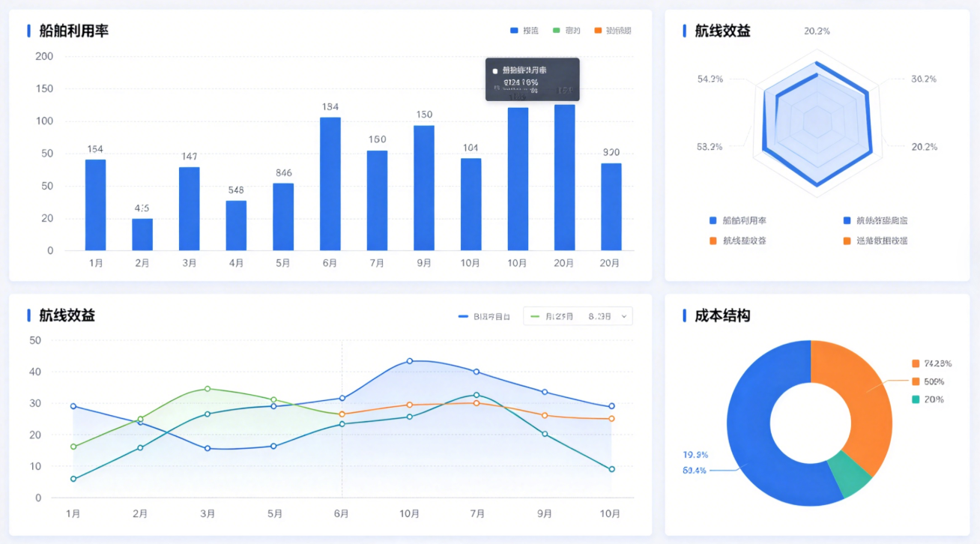Screen dimensions: 980x544
Task: Click the chevron arrow of the line chart dropdown
Action: (x=623, y=317)
